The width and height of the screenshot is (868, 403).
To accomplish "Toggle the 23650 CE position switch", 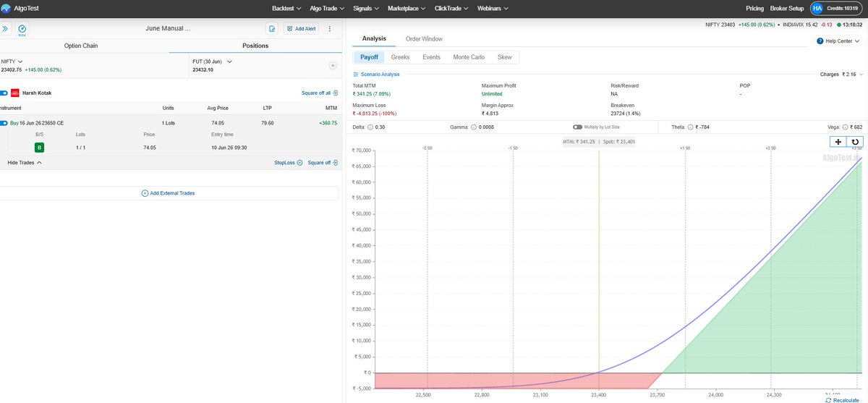I will tap(4, 123).
